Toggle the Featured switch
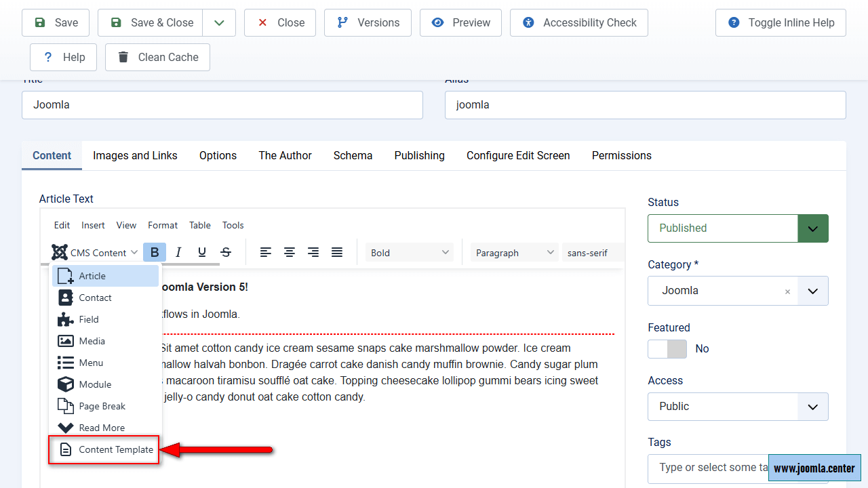The height and width of the screenshot is (488, 868). (x=667, y=348)
